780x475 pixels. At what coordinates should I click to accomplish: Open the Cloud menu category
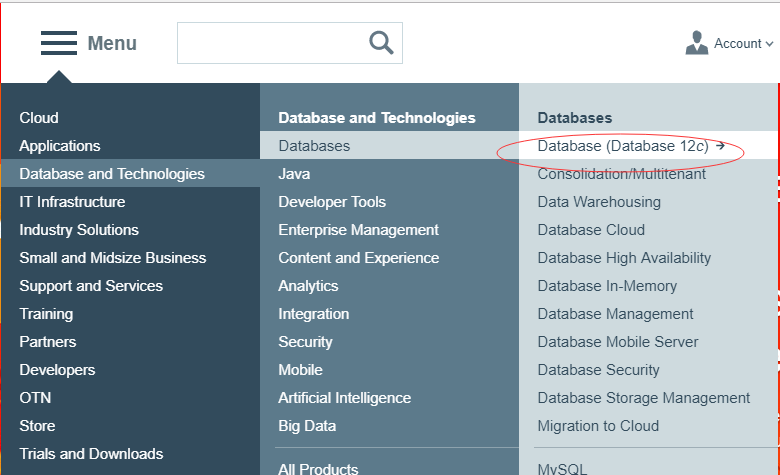39,118
